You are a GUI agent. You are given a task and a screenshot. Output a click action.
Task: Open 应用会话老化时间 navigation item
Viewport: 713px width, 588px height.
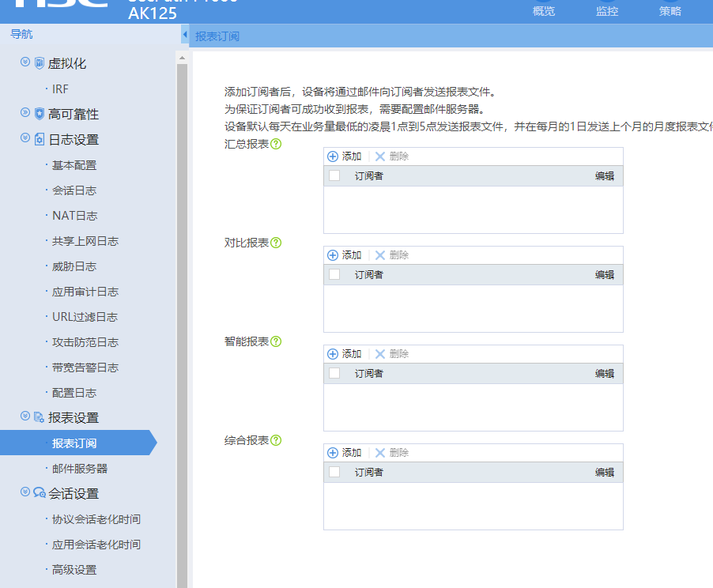coord(96,545)
